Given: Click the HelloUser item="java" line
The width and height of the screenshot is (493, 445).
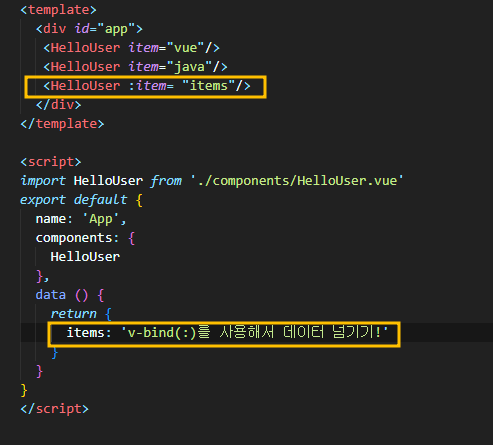Looking at the screenshot, I should click(x=135, y=67).
